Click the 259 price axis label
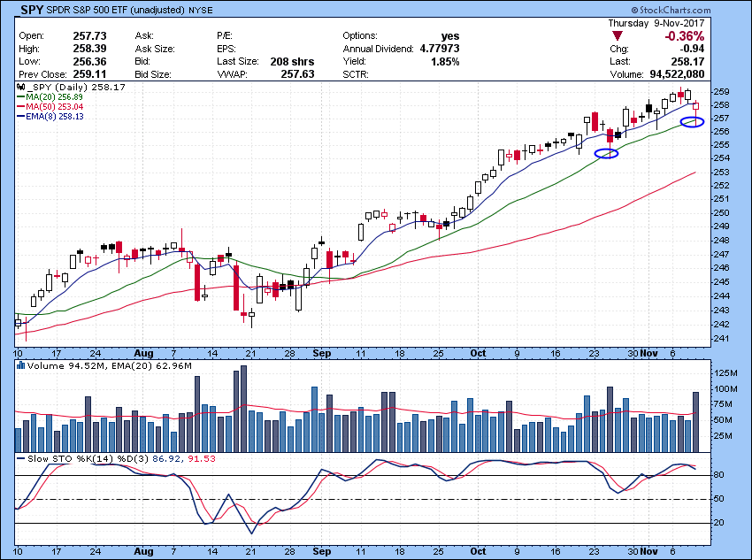This screenshot has width=752, height=560. click(722, 92)
